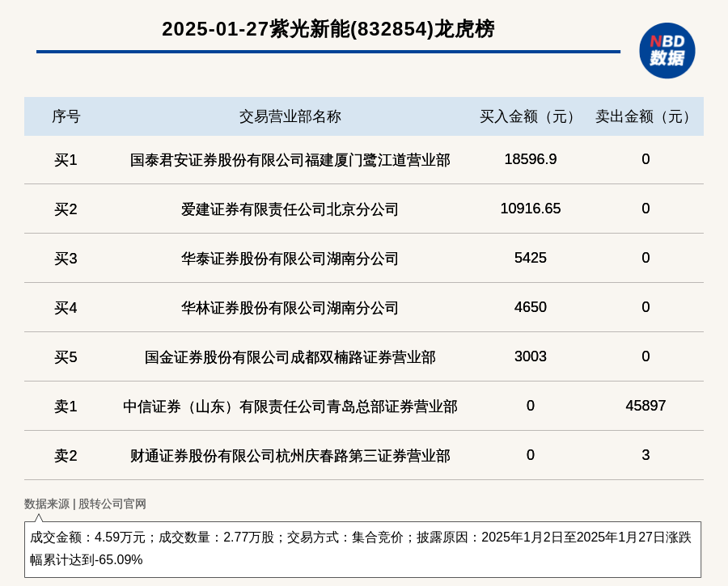The image size is (728, 586).
Task: Select the 买5 row label
Action: pyautogui.click(x=66, y=357)
